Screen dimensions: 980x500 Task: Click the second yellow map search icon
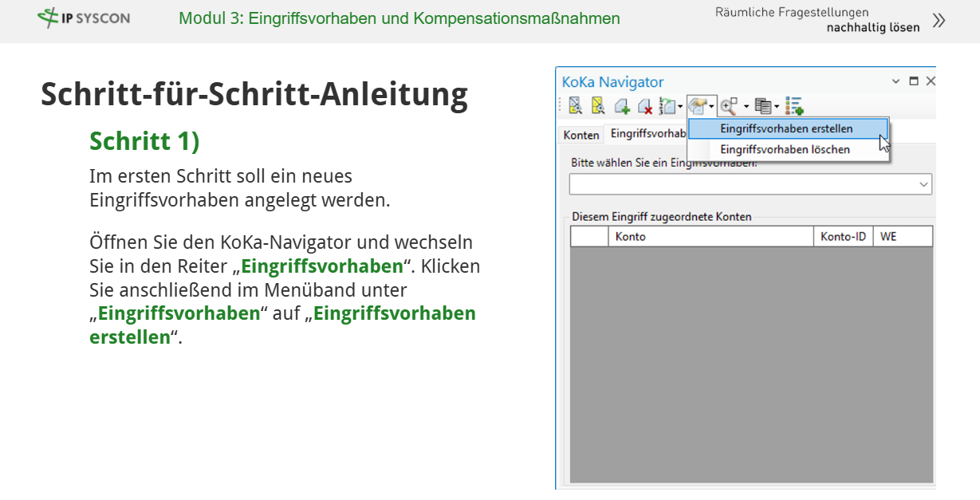pos(598,105)
